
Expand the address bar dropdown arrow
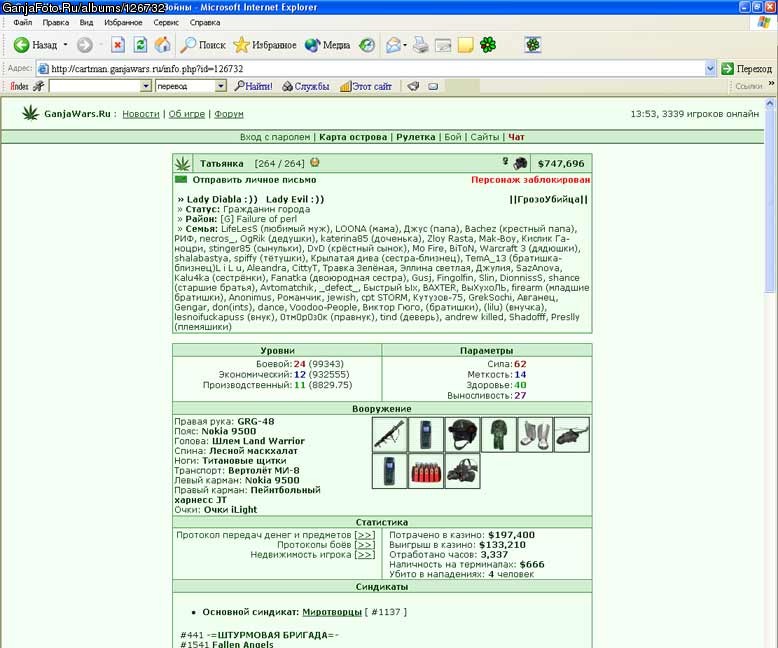(x=710, y=69)
